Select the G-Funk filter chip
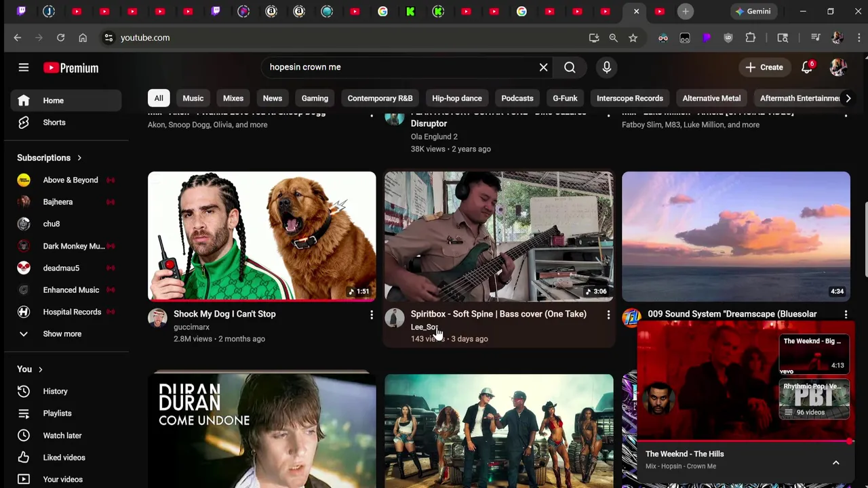The width and height of the screenshot is (868, 488). point(565,98)
